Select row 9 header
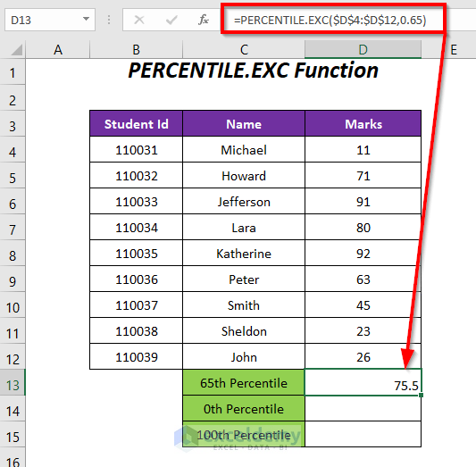This screenshot has width=476, height=467. coord(13,279)
